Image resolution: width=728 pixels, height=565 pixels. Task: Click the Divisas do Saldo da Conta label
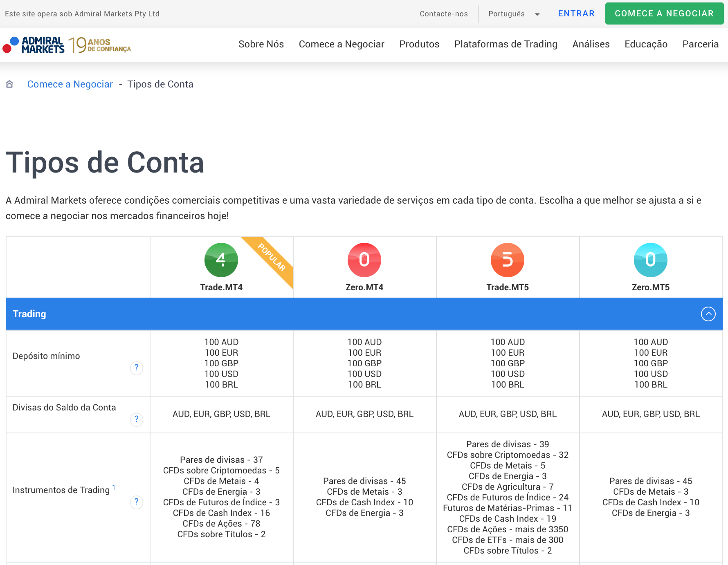(64, 408)
